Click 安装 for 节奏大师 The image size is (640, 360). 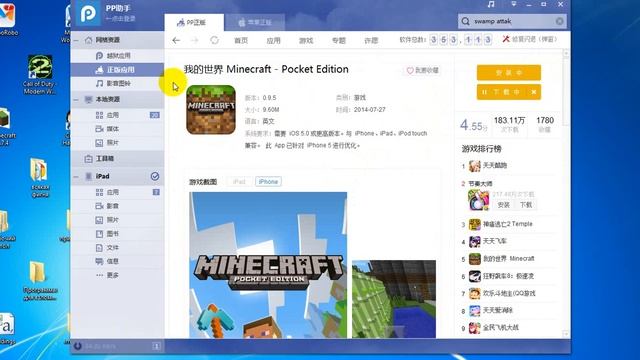click(x=504, y=205)
